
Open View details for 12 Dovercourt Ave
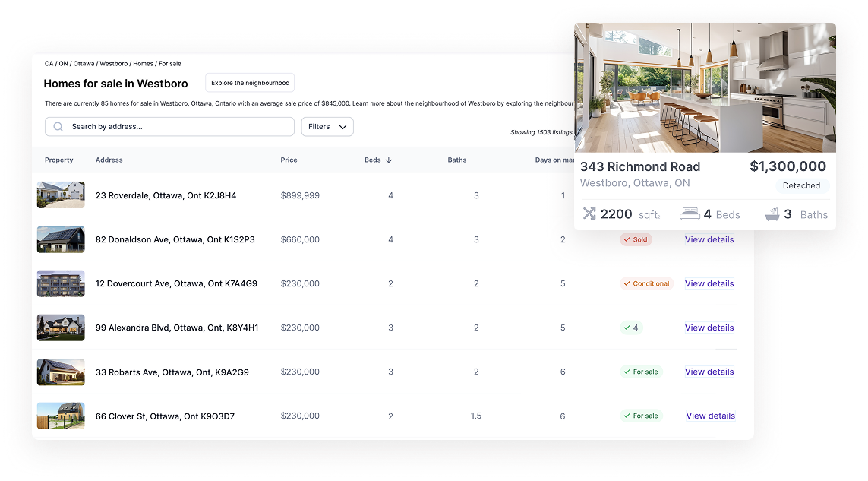(x=709, y=283)
